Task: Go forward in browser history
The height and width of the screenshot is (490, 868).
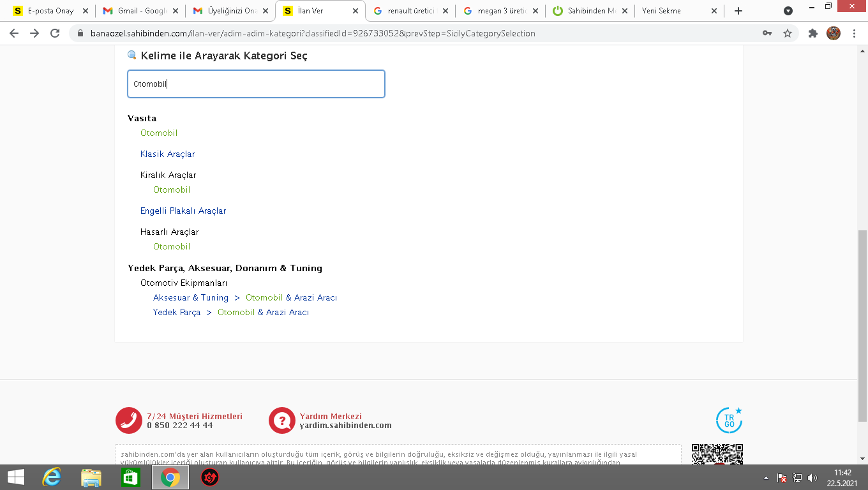Action: tap(34, 33)
